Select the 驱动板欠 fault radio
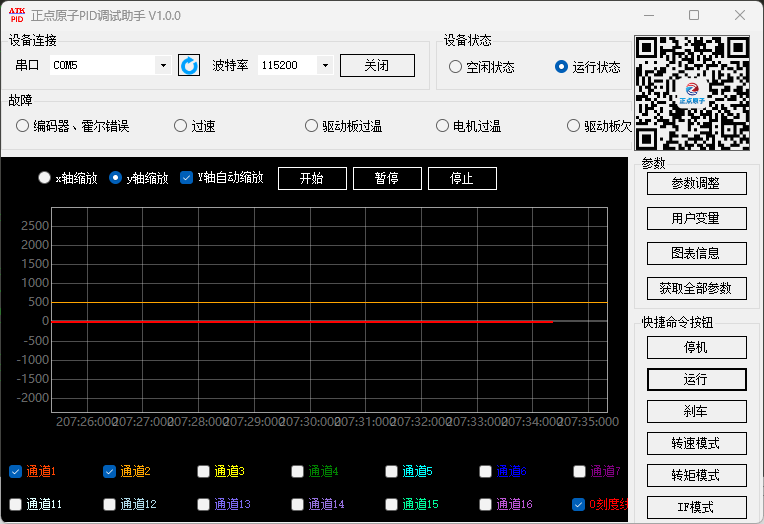 (573, 126)
